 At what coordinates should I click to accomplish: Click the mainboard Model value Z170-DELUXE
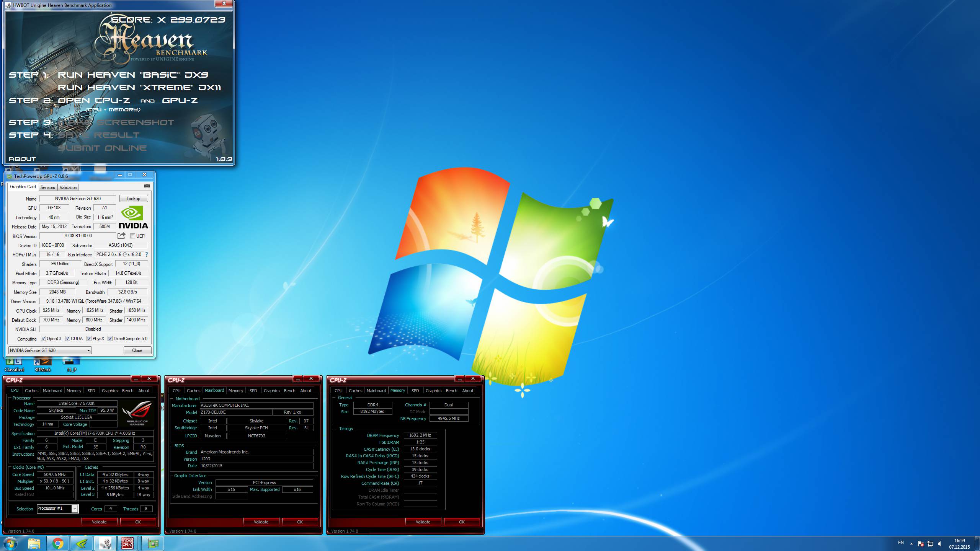[236, 412]
